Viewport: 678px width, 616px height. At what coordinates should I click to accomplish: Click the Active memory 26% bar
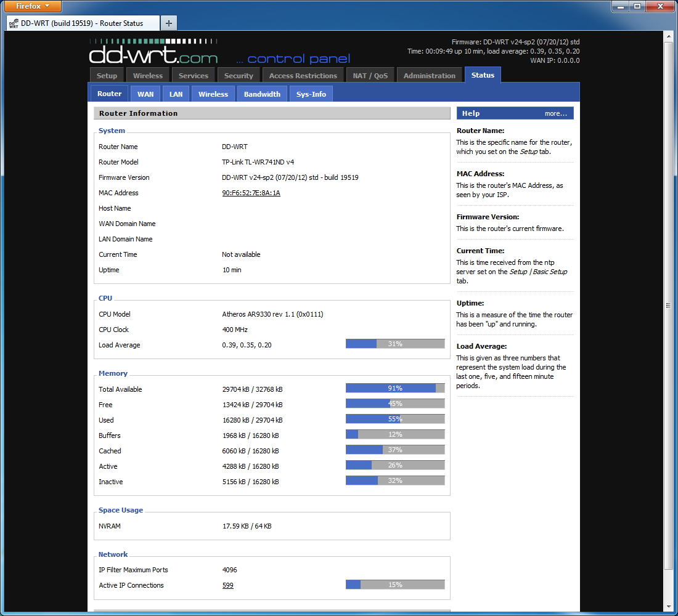(395, 465)
